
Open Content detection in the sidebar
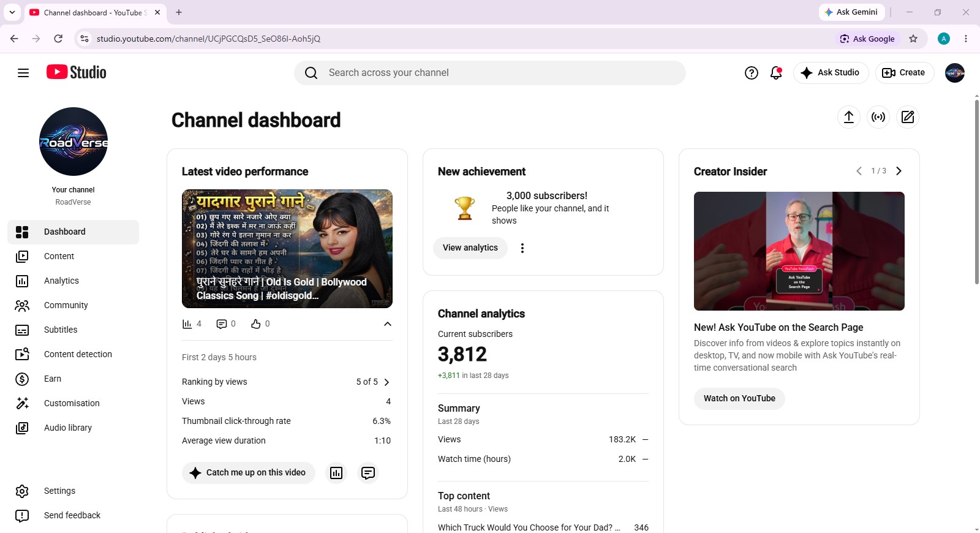point(73,354)
